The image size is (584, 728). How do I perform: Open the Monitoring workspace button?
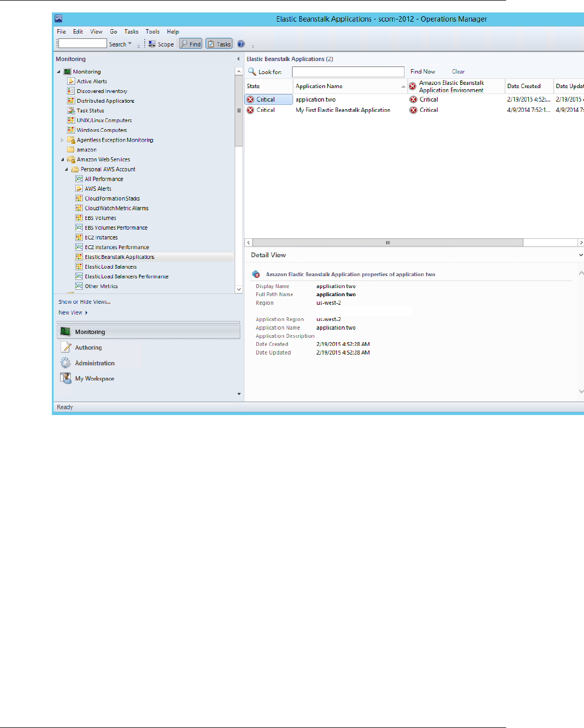tap(148, 332)
